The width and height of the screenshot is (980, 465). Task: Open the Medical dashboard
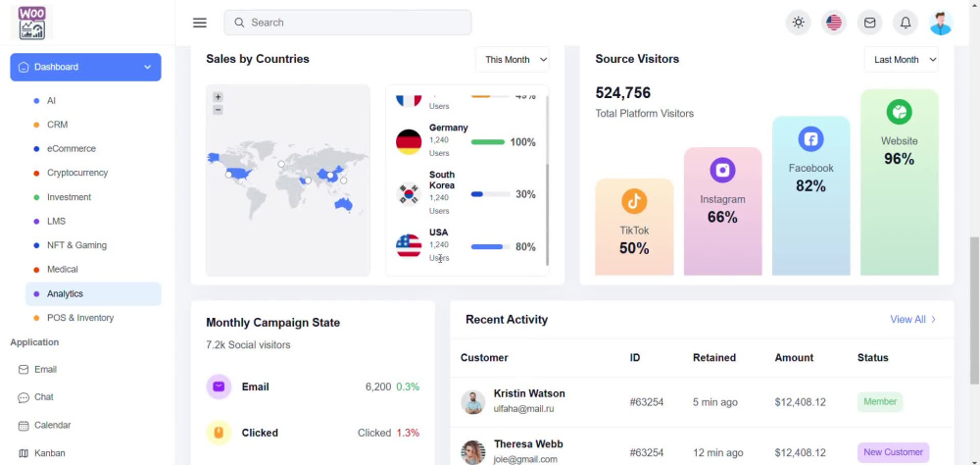(63, 269)
